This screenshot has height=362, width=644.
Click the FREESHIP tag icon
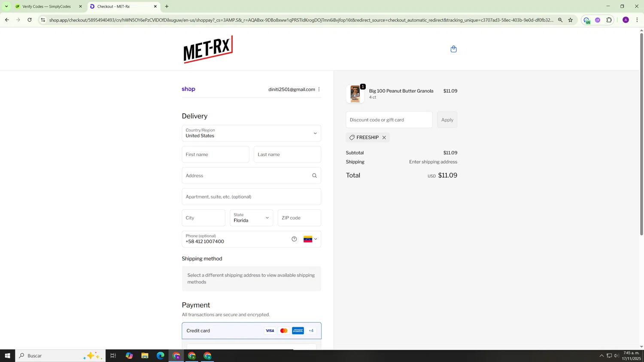(352, 138)
